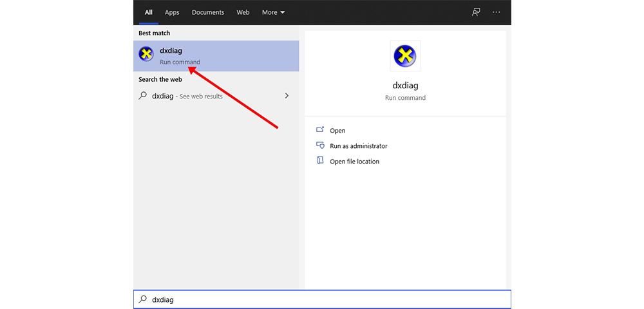Expand the More dropdown
Screen dimensions: 644x309
pos(274,12)
